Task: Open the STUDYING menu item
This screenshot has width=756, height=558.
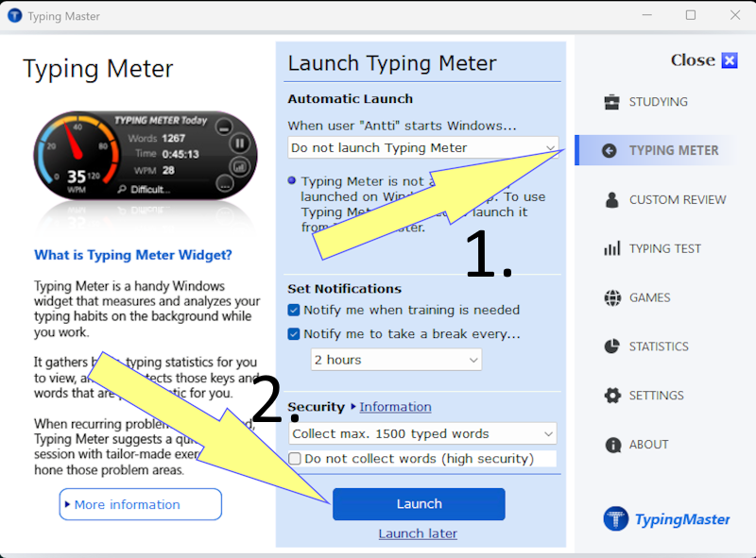Action: point(658,102)
